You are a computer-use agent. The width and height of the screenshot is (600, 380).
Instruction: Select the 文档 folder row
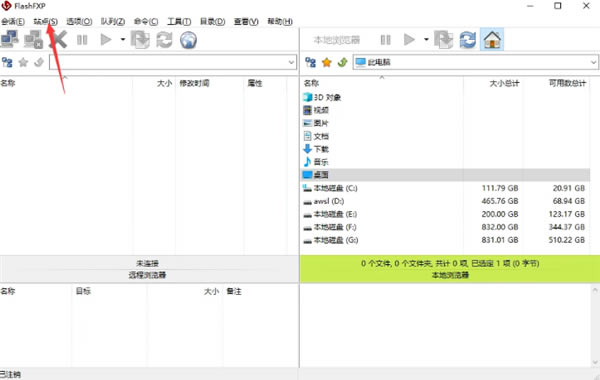(316, 136)
